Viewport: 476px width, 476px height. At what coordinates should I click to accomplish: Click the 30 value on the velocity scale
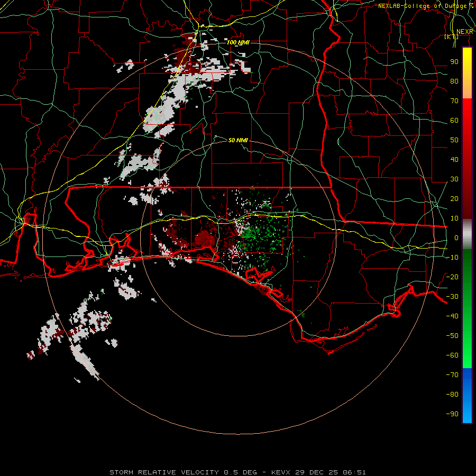454,179
